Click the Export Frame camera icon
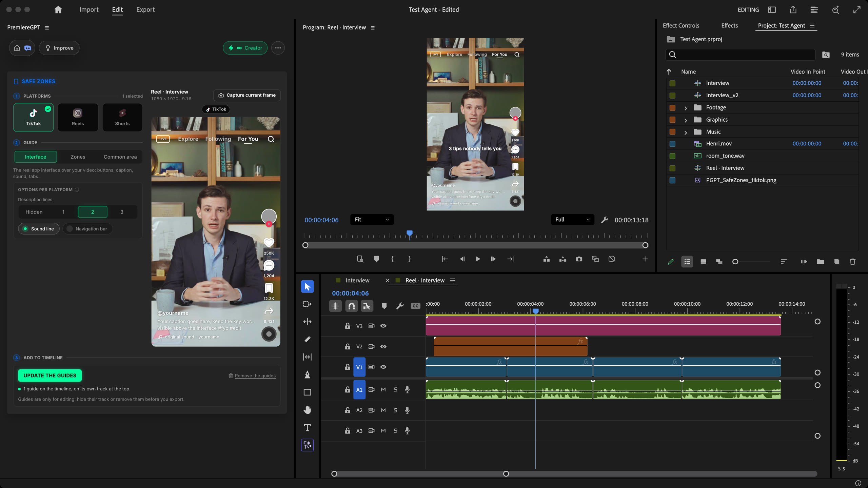 click(579, 259)
